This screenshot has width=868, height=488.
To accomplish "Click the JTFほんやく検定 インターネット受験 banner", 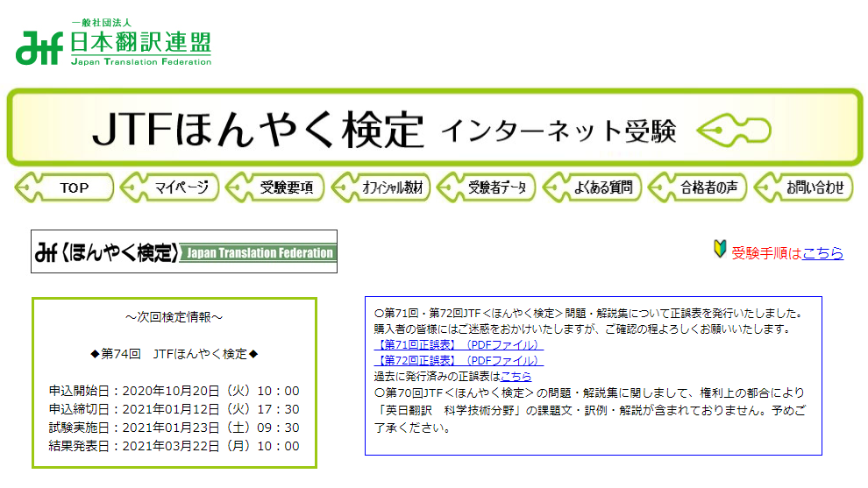I will [435, 127].
